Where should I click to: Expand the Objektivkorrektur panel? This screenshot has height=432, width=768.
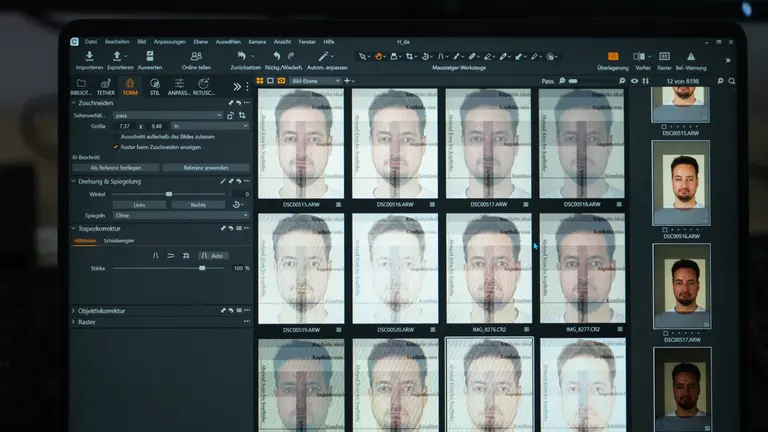(74, 311)
